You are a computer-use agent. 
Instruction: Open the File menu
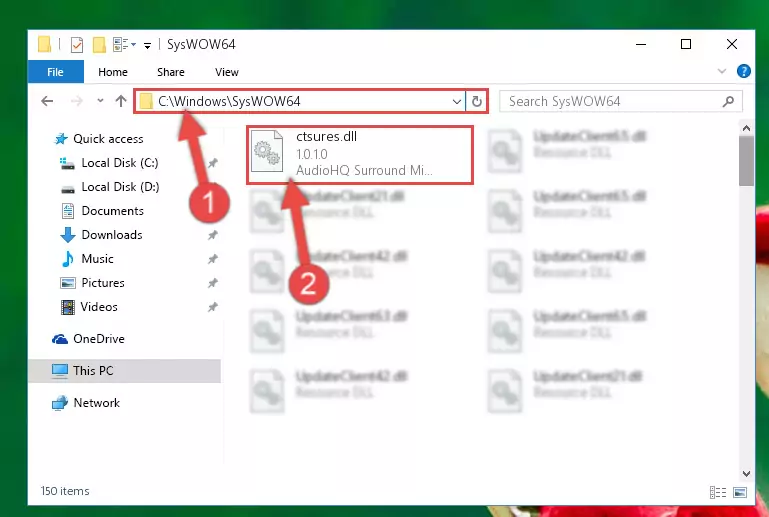pyautogui.click(x=55, y=72)
